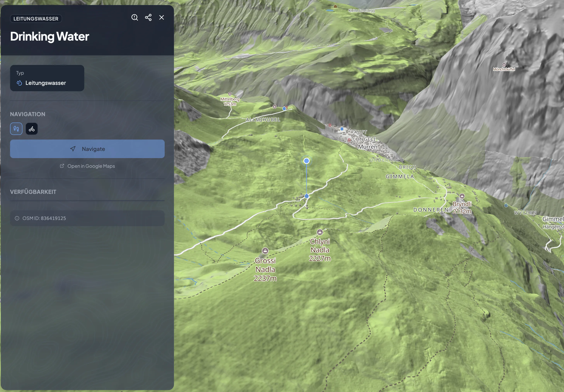This screenshot has width=564, height=392.
Task: Click the LEITUNGSWASSER category tag
Action: pyautogui.click(x=36, y=19)
